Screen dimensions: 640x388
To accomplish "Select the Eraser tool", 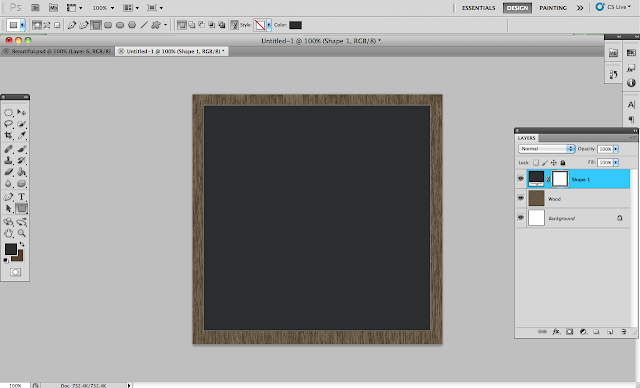I will pyautogui.click(x=9, y=172).
